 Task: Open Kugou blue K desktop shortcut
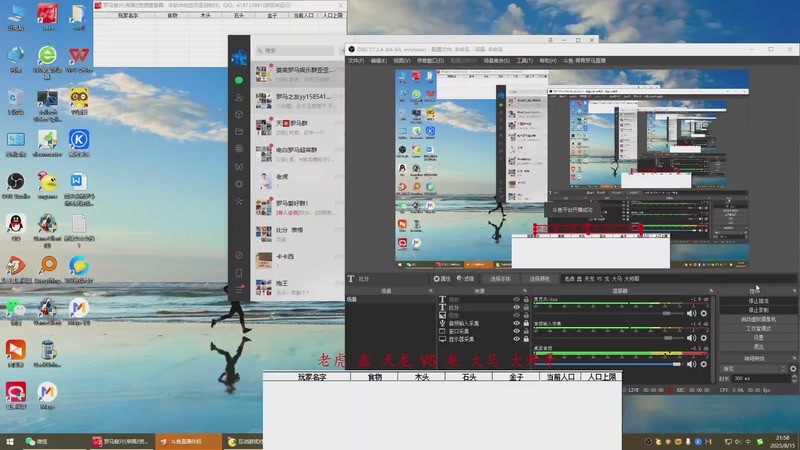79,143
